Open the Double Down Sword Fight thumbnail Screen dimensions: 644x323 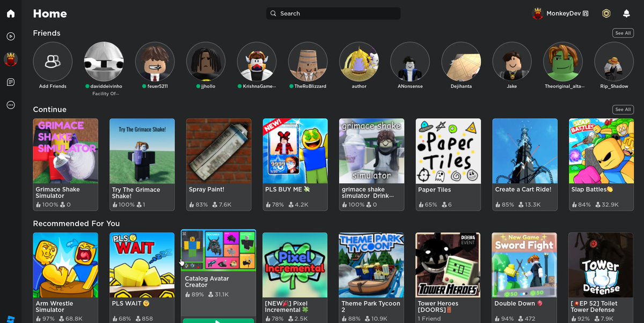(525, 265)
